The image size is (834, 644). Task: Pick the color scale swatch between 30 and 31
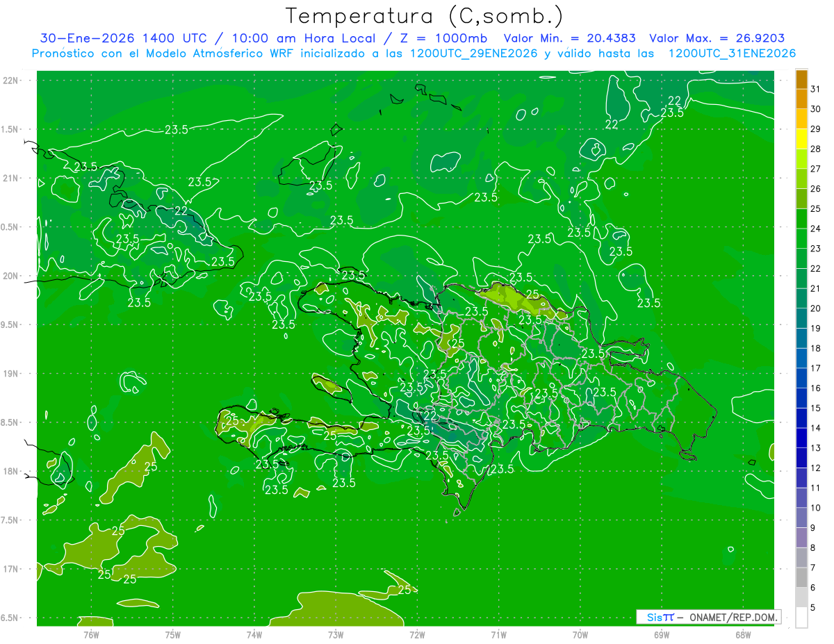(801, 99)
